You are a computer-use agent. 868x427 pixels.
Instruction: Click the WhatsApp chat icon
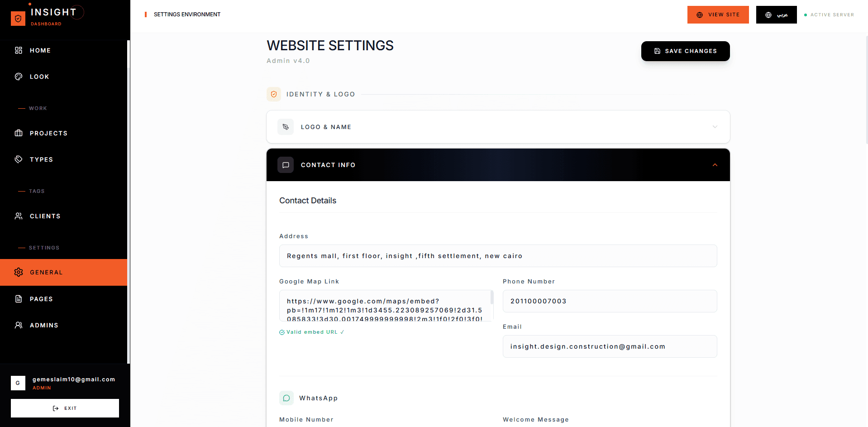click(286, 398)
